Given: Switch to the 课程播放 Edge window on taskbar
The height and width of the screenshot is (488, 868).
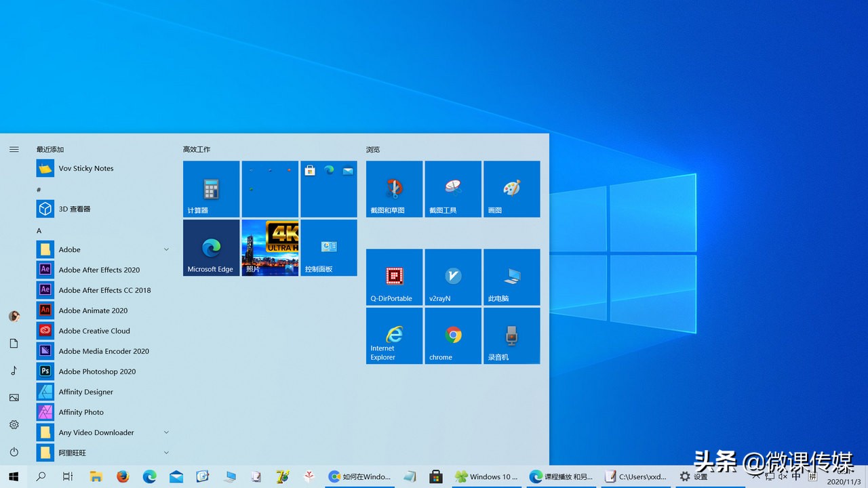Looking at the screenshot, I should coord(561,476).
